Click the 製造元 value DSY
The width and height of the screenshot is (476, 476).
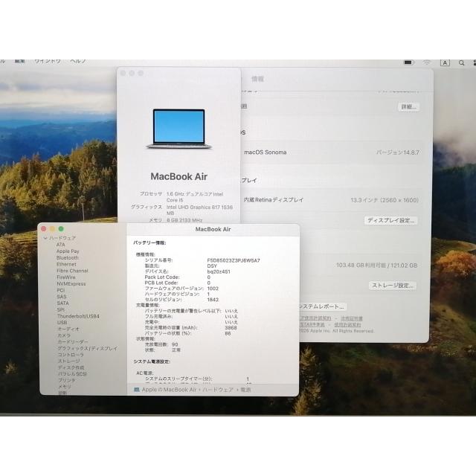[212, 266]
